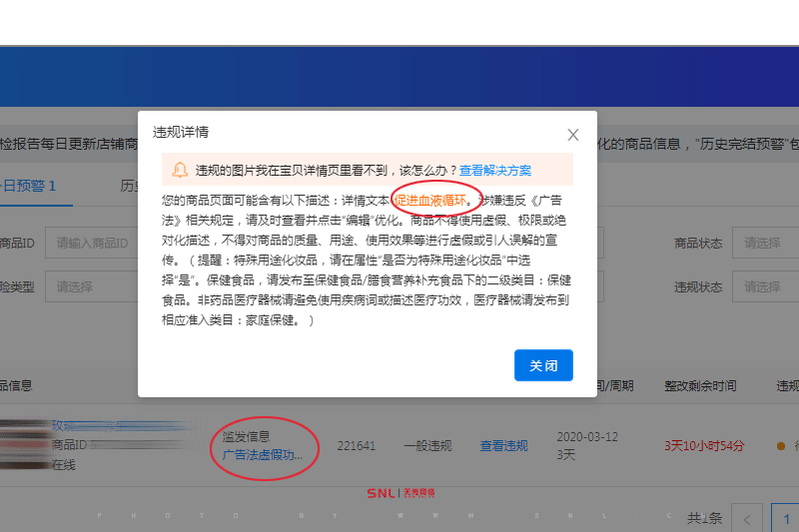Open the 广告法虚假功... violation link
This screenshot has height=532, width=799.
(263, 454)
